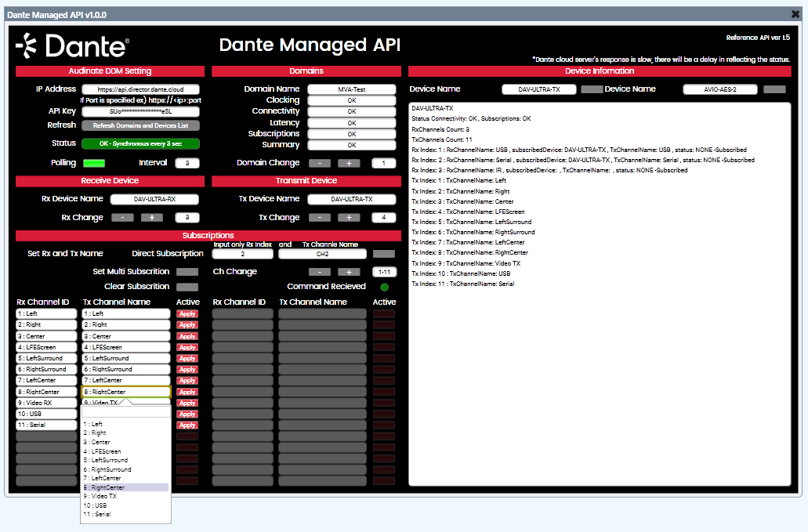Close the Dante Managed API window
808x532 pixels.
click(795, 14)
